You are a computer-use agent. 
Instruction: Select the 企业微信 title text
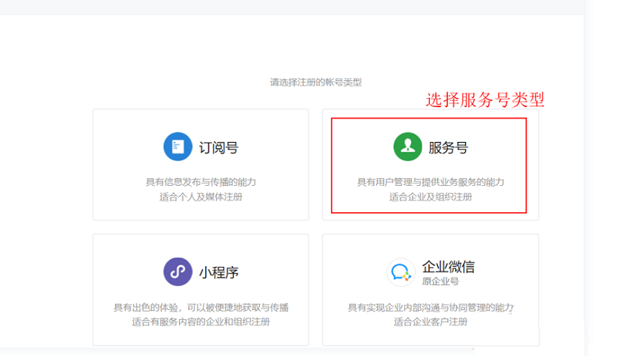pos(448,267)
